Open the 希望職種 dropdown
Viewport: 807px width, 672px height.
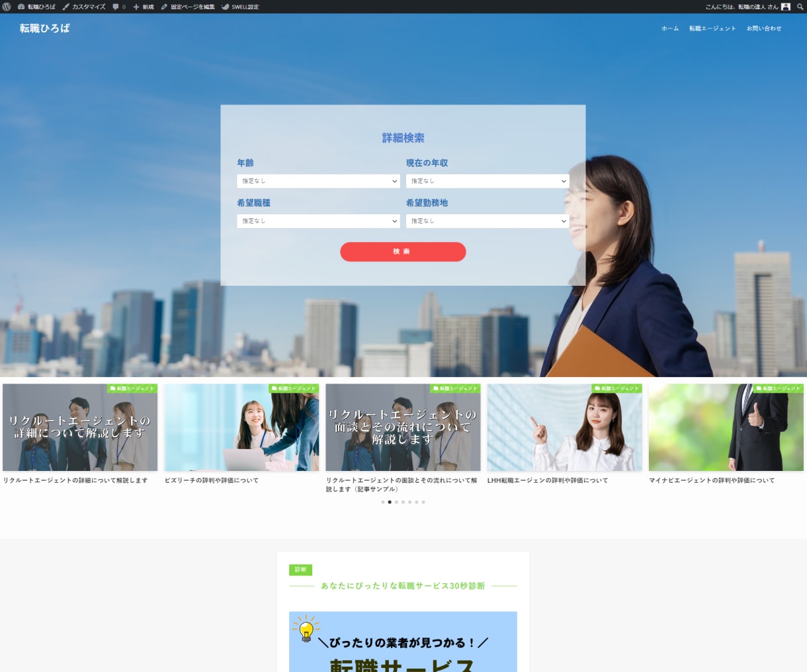[318, 221]
